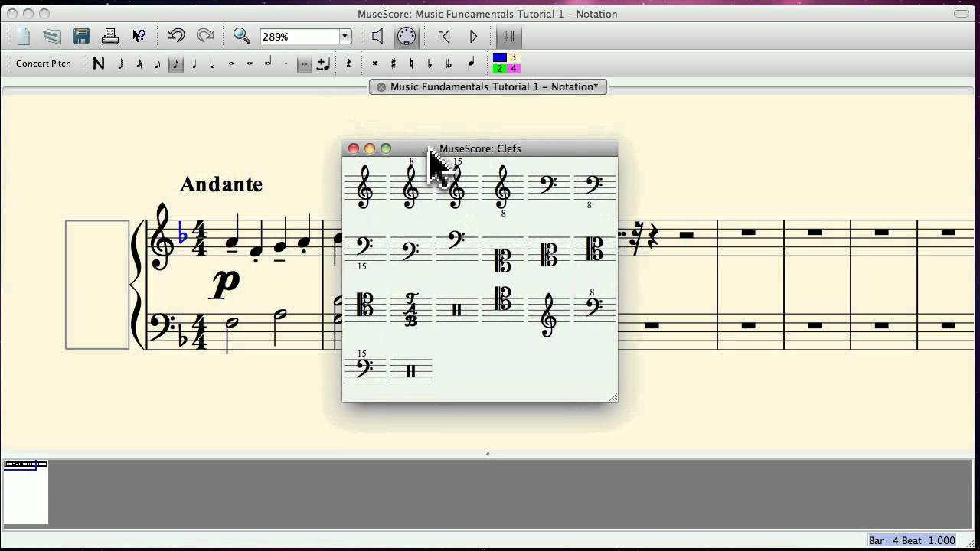Apply the sharp accidental
Viewport: 980px width, 551px height.
click(394, 64)
